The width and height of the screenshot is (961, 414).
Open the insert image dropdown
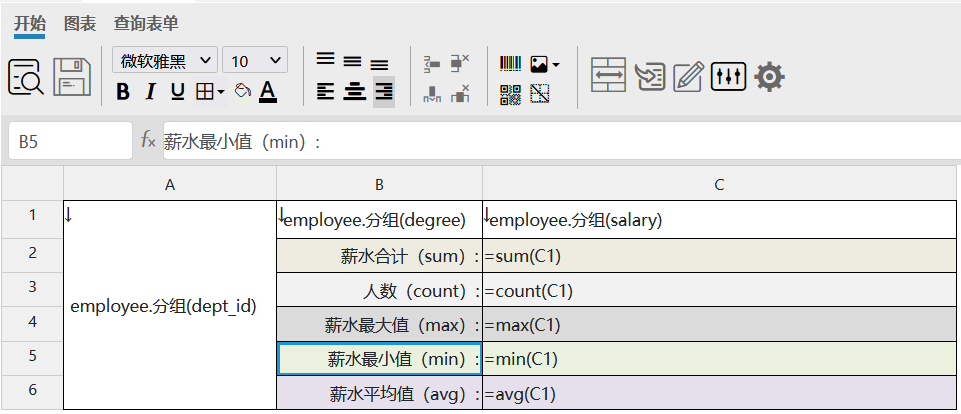pos(545,64)
